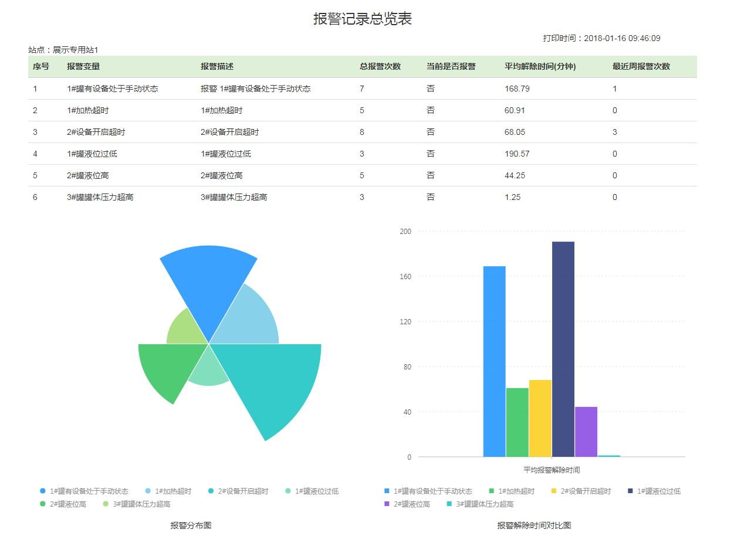The height and width of the screenshot is (560, 734).
Task: Toggle 3#罐罐体压力超高 legend under the pie chart
Action: tap(141, 504)
